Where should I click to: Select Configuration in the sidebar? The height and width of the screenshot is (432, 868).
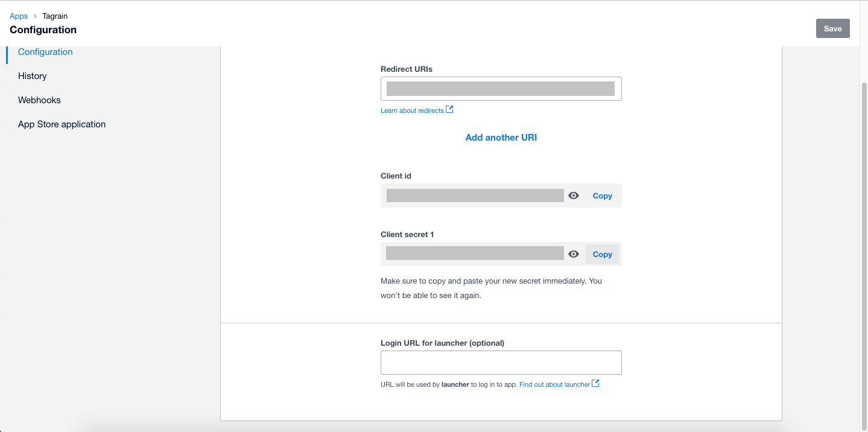pyautogui.click(x=45, y=52)
